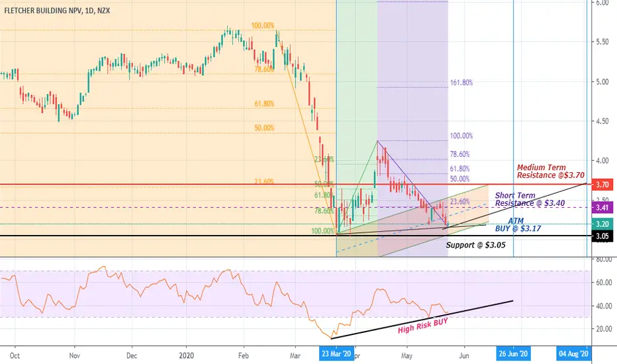Click the purple 61.80% Fibonacci label
Viewport: 617px width, 364px height.
(459, 169)
